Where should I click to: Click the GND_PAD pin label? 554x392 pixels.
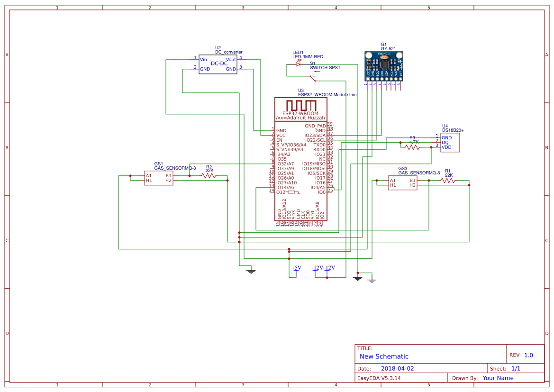315,126
